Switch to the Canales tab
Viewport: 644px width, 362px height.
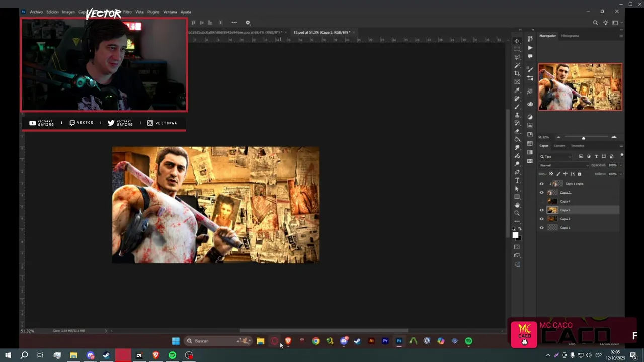click(559, 146)
